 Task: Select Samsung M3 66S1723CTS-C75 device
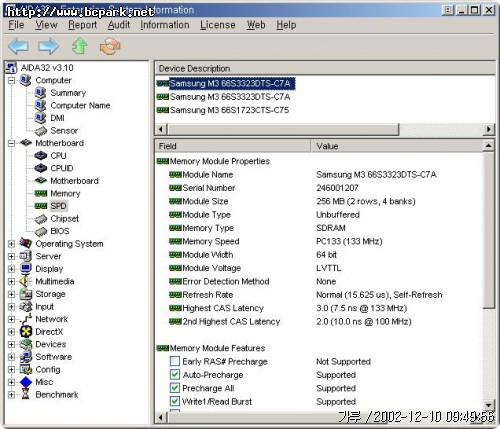coord(229,110)
